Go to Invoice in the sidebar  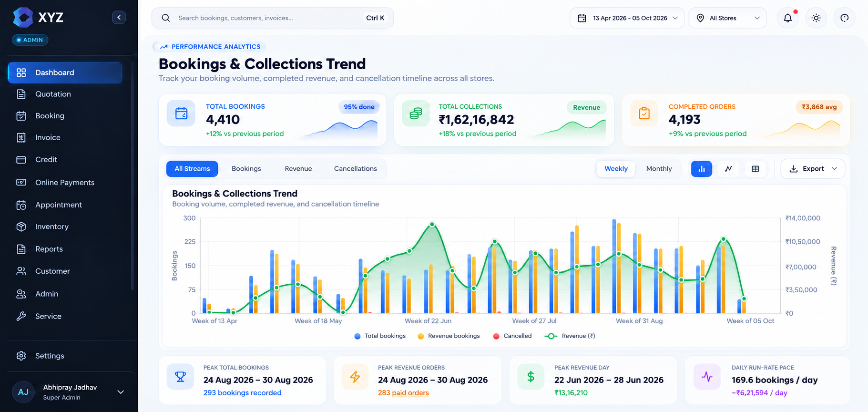coord(65,137)
